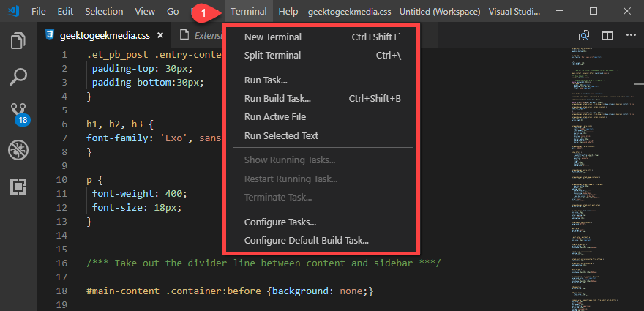Open Source Control view with 18 badge

pyautogui.click(x=19, y=114)
